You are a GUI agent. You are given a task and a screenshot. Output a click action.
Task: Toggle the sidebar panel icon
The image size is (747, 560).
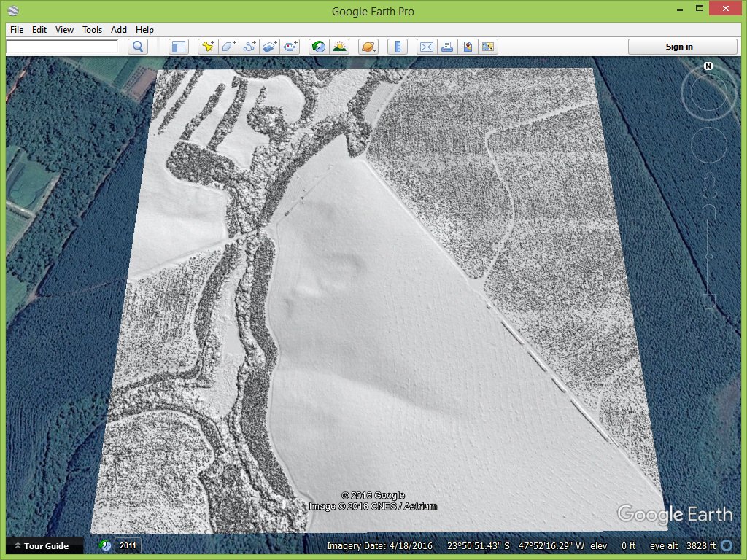178,47
